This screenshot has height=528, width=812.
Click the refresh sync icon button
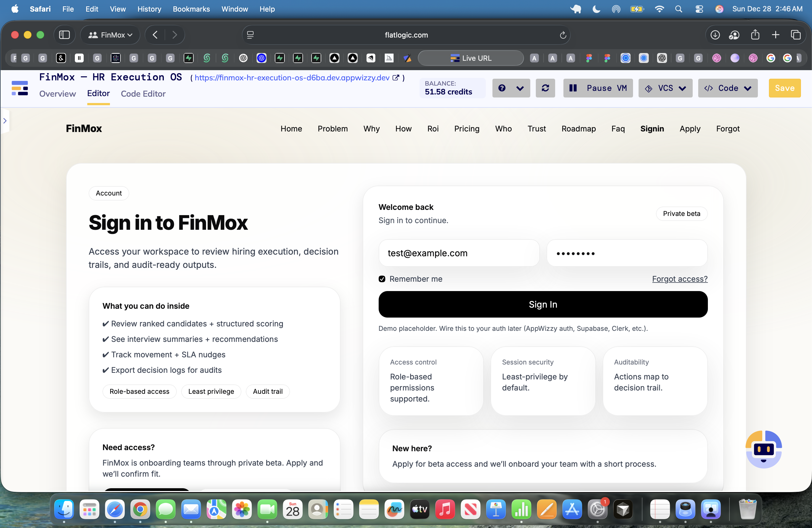pyautogui.click(x=545, y=88)
